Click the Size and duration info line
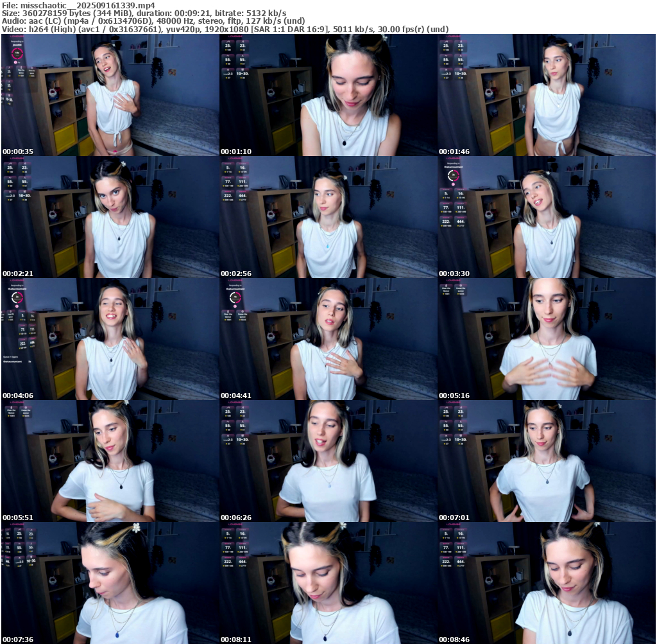Screen dimensions: 657x644 144,13
